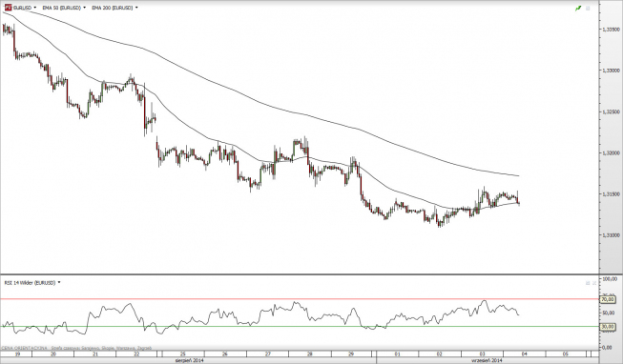Select date 28 on the time axis
Screen dimensions: 623x364
(310, 354)
